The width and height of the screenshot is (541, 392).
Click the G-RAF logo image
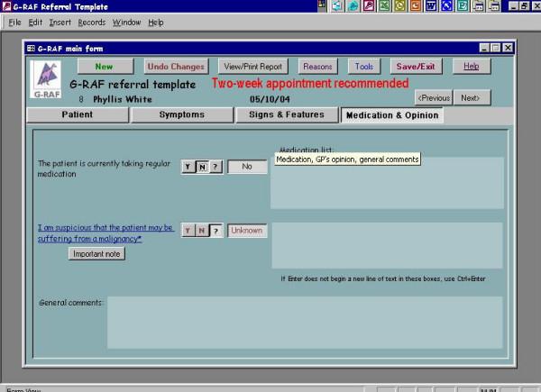tap(45, 79)
